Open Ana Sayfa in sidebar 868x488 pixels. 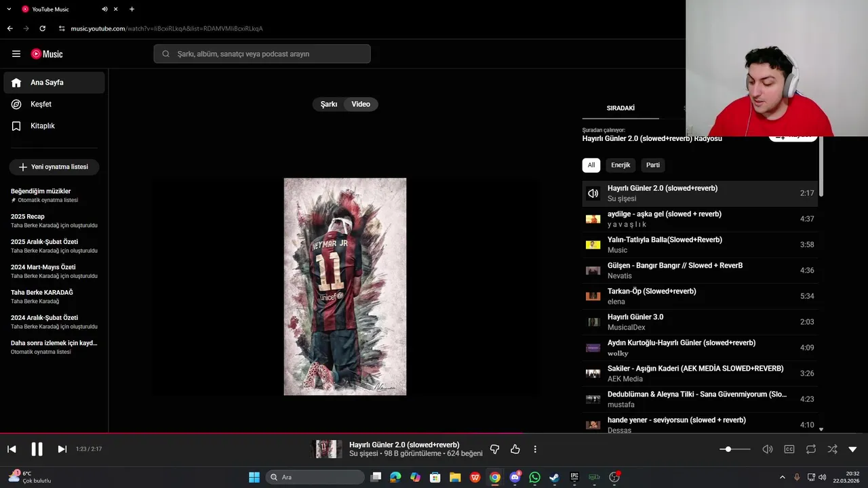(54, 83)
